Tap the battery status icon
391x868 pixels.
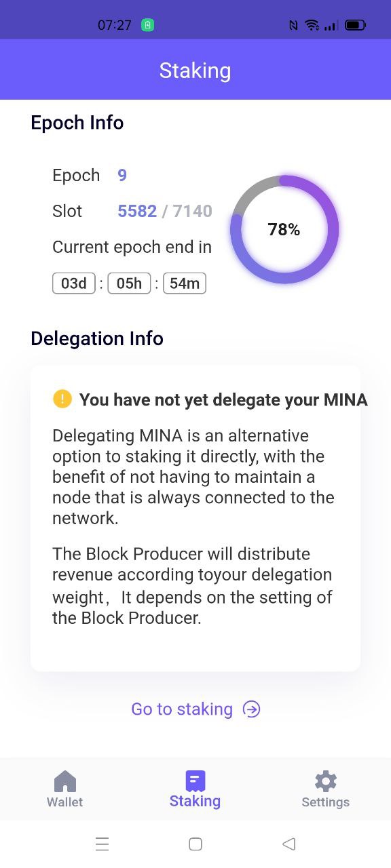(356, 25)
